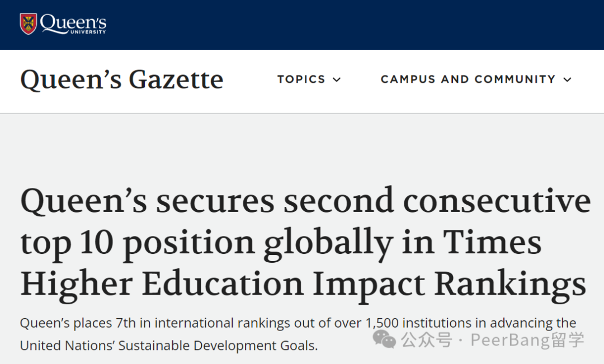Click 'United Nations' Sustainable Development Goals' text
This screenshot has width=604, height=364.
click(168, 346)
